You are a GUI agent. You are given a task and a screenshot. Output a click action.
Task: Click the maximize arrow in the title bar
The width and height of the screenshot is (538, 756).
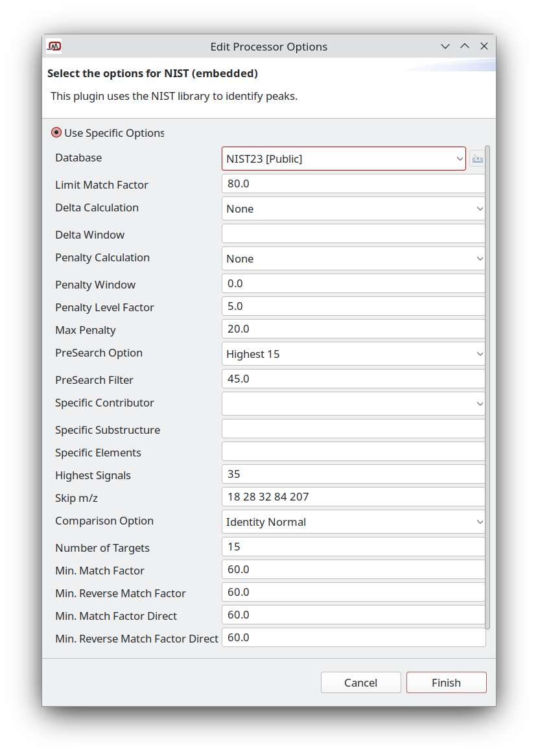pyautogui.click(x=465, y=46)
